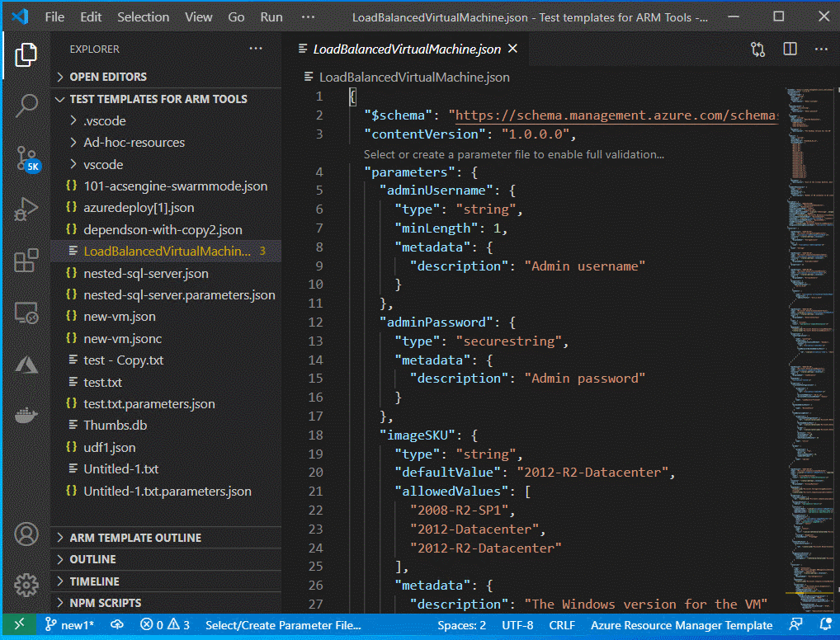Open nested-sql-server.json file
This screenshot has height=640, width=840.
166,273
